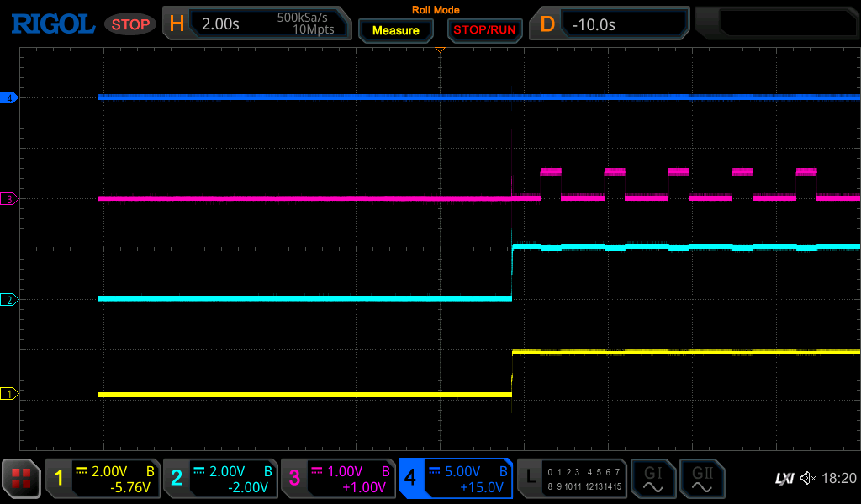861x504 pixels.
Task: Click the Roll Mode label
Action: click(x=436, y=10)
